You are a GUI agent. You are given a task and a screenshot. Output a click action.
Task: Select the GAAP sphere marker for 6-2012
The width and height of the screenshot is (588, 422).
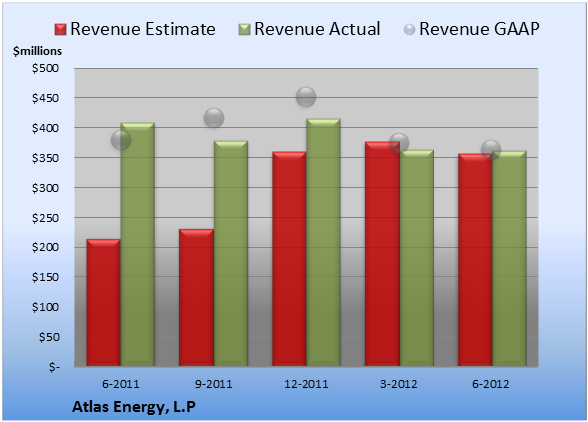[x=491, y=150]
